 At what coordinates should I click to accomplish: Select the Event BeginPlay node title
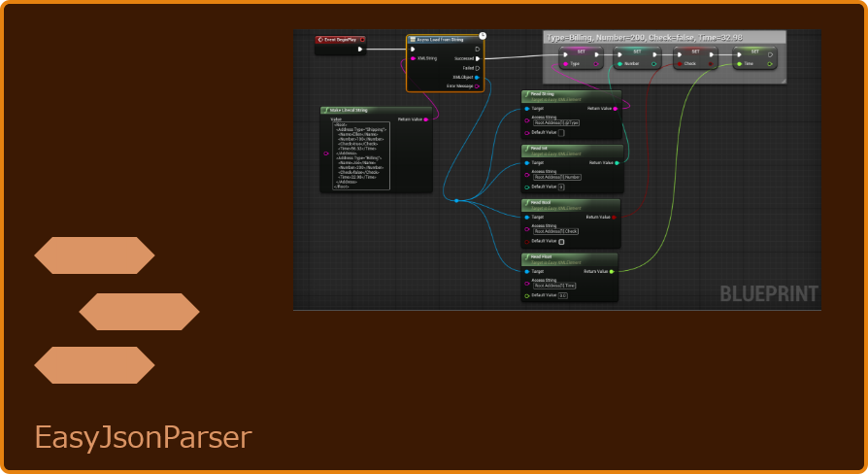[x=340, y=40]
